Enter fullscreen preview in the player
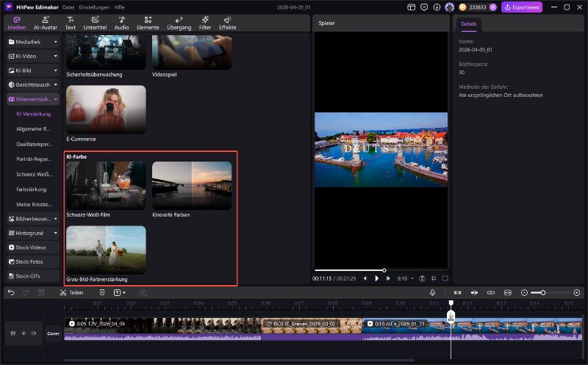The height and width of the screenshot is (365, 588). tap(445, 278)
